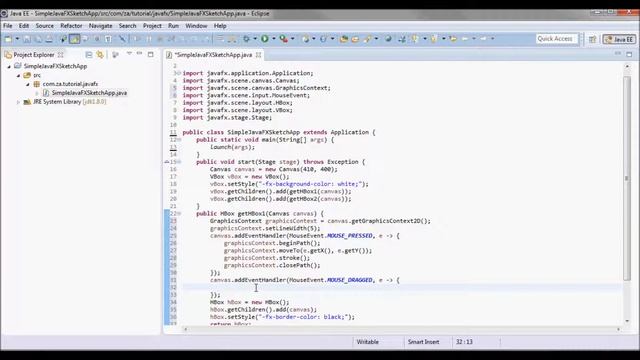Click the Run Last Tool external tools icon

283,39
